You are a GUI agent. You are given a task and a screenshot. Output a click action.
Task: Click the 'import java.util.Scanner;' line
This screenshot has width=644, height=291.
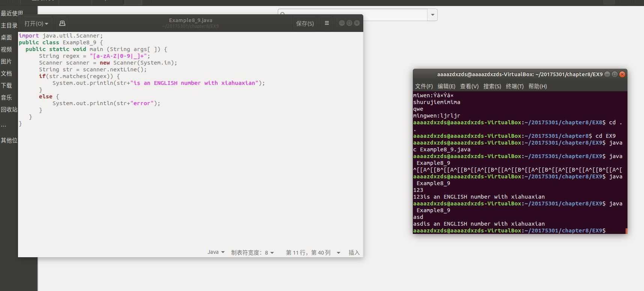click(x=61, y=36)
